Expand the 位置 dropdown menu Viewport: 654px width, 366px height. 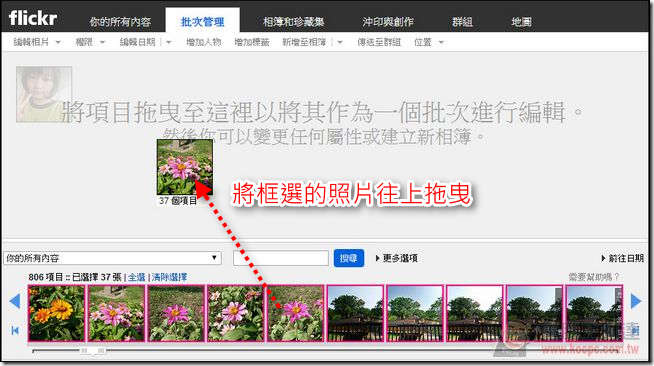428,42
